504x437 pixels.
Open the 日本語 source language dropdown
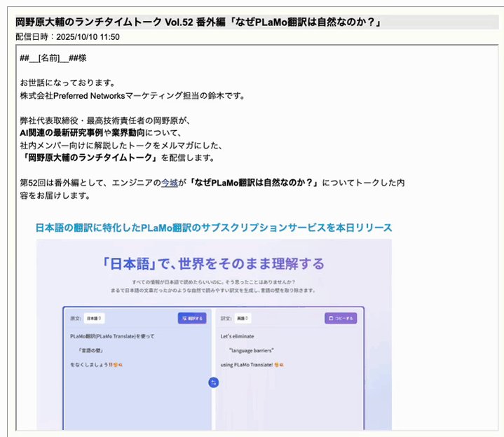pyautogui.click(x=94, y=318)
